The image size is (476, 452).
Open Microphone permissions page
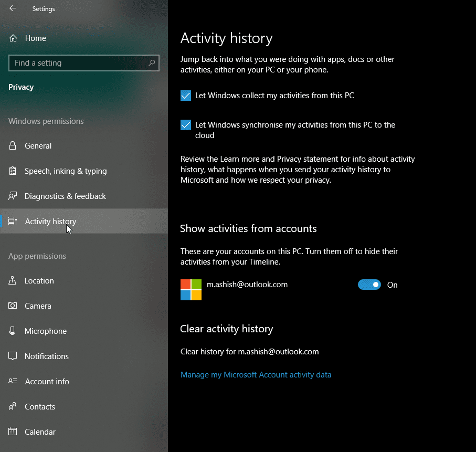coord(84,331)
